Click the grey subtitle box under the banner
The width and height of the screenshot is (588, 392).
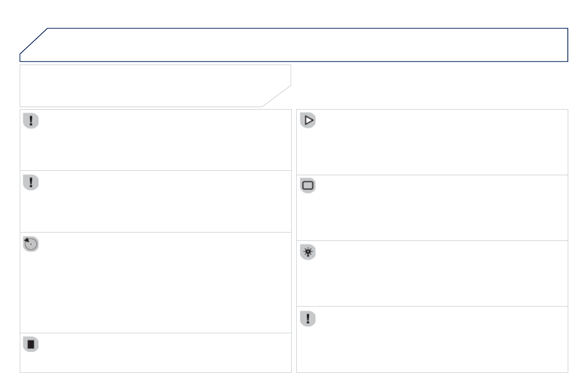pyautogui.click(x=148, y=85)
